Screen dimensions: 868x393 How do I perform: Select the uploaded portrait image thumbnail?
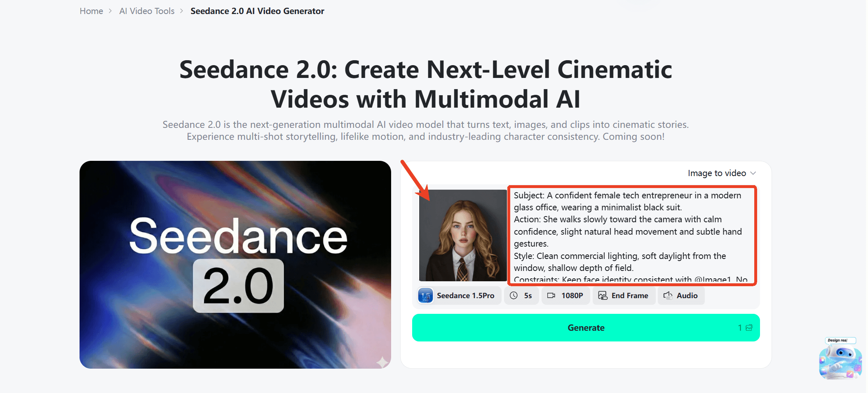point(462,235)
